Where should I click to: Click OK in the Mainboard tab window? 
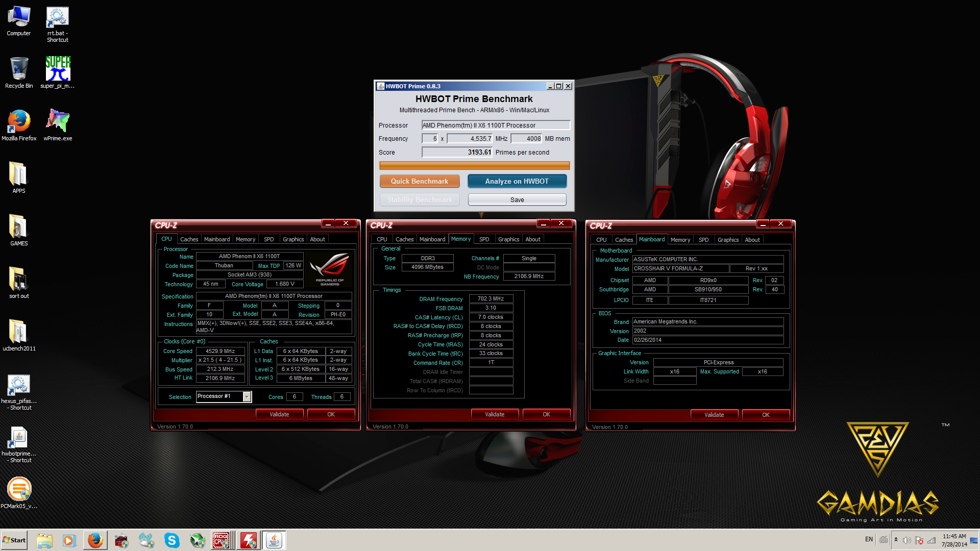tap(766, 415)
